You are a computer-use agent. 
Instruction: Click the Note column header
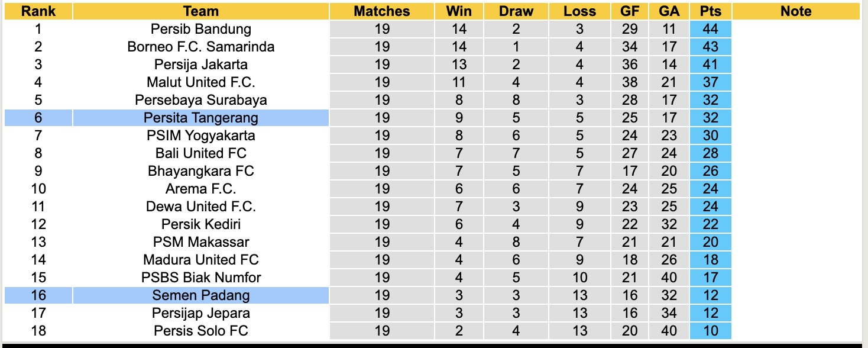796,11
